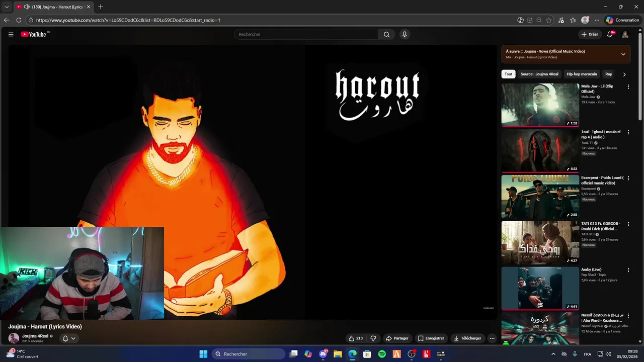644x362 pixels.
Task: Dislike the video
Action: coord(373,338)
